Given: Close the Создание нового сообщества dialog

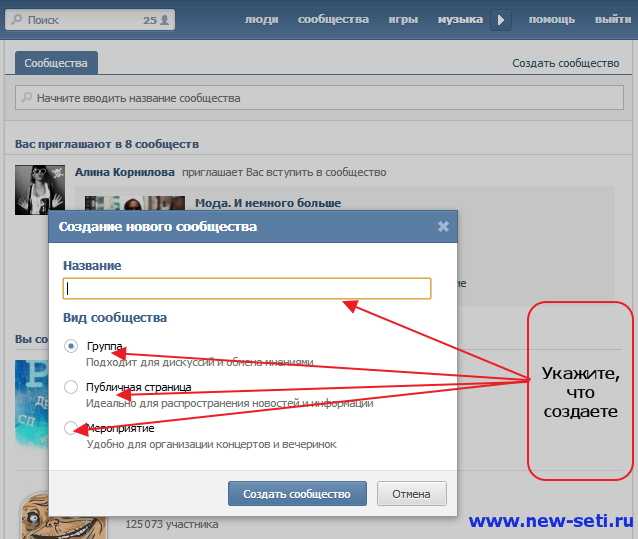Looking at the screenshot, I should (x=443, y=227).
